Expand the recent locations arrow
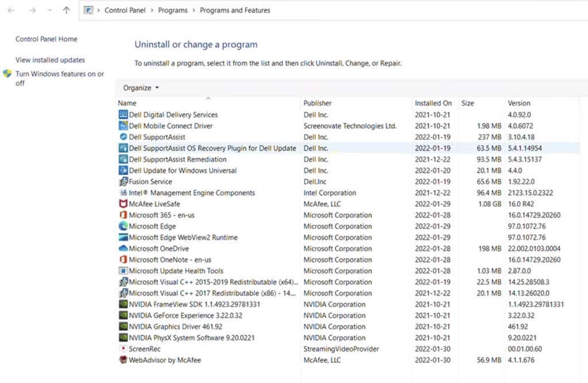This screenshot has height=383, width=588. (x=49, y=10)
